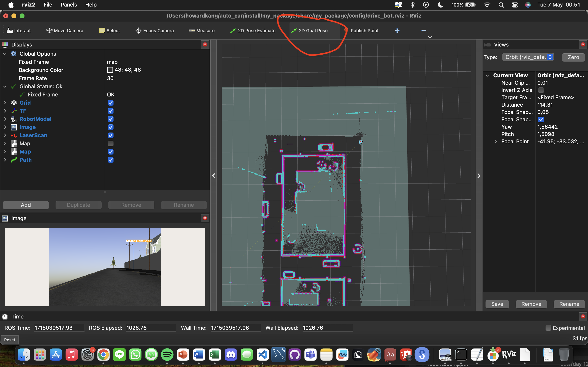Open the File menu

point(48,5)
